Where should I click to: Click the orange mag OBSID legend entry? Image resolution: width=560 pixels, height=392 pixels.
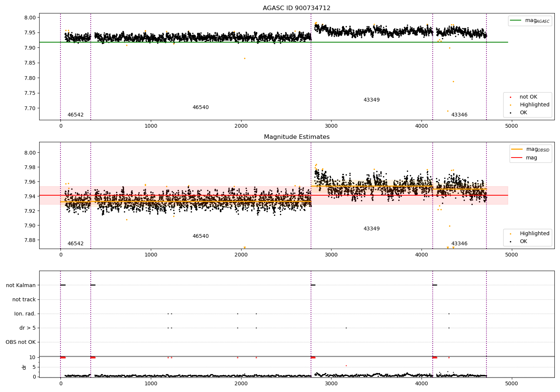[x=530, y=149]
